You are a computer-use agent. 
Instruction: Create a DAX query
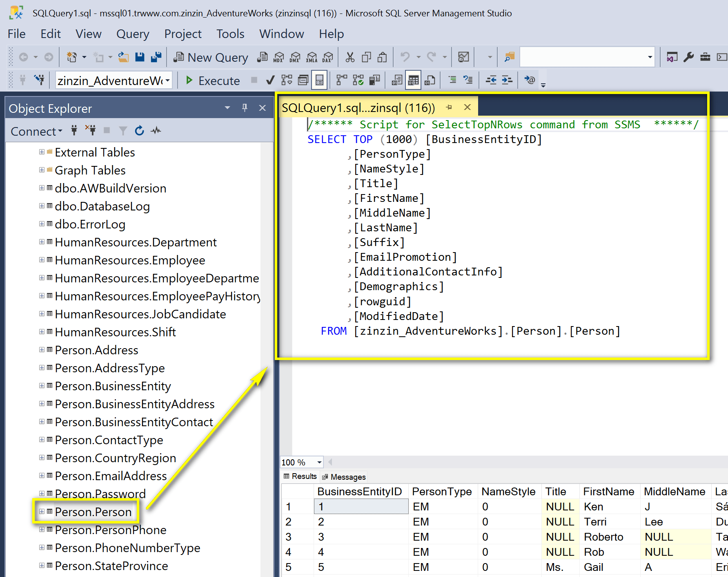point(328,57)
